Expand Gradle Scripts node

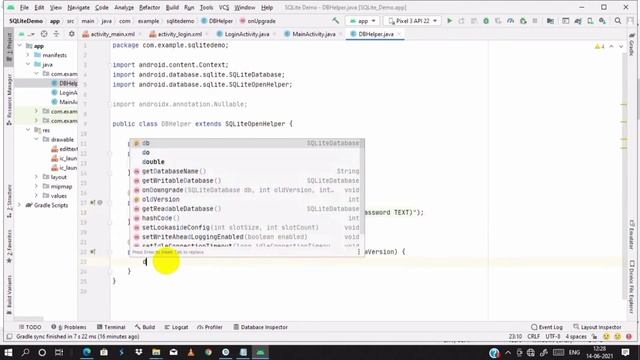(x=20, y=205)
